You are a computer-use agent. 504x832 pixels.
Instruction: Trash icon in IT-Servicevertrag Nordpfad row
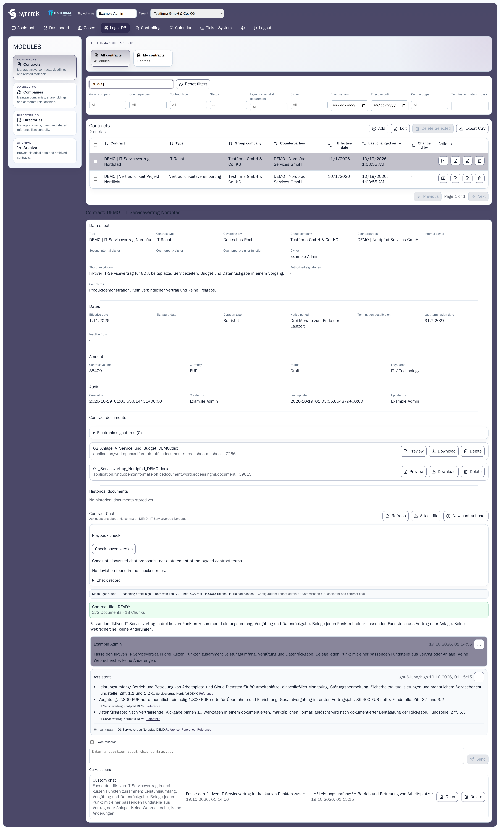(479, 161)
